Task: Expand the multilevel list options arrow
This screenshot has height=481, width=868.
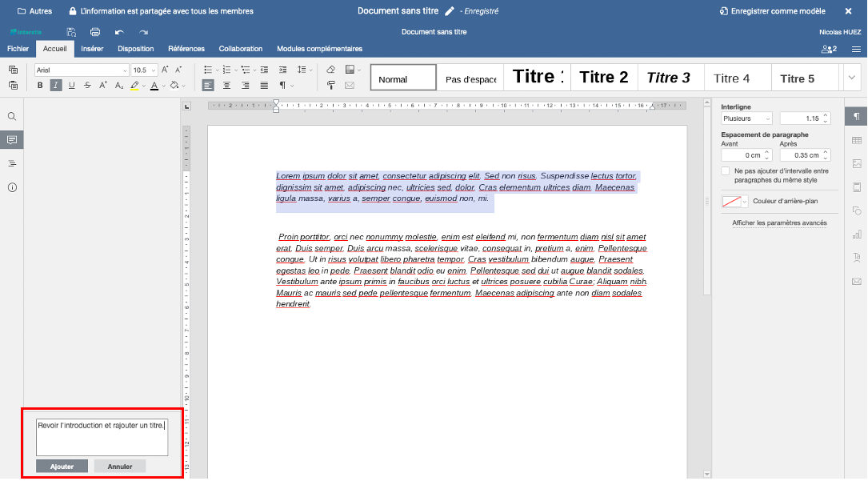Action: click(254, 70)
